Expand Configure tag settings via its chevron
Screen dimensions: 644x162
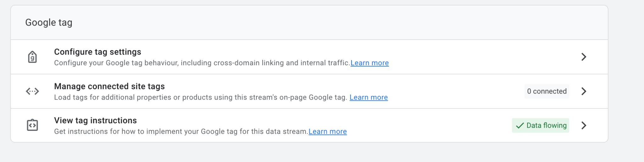(x=584, y=57)
